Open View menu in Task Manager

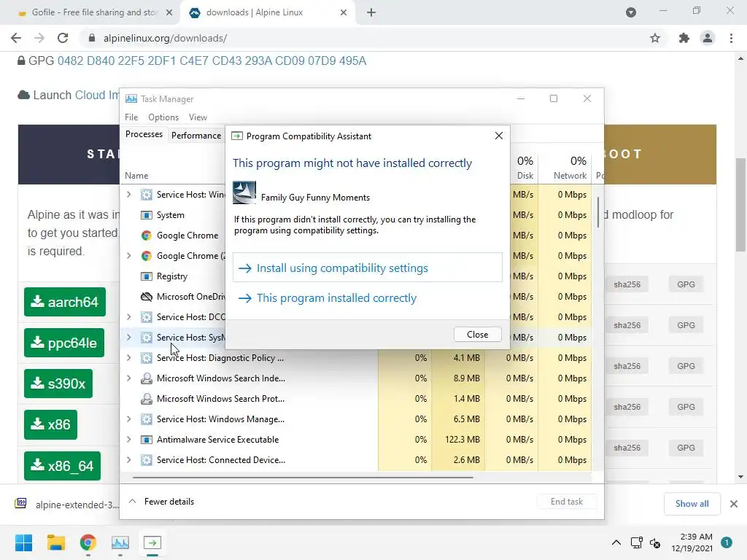(198, 117)
